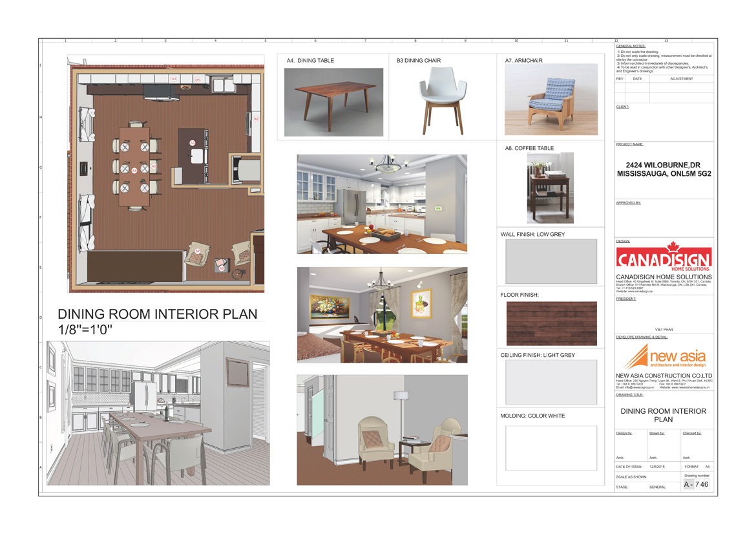The height and width of the screenshot is (534, 756).
Task: Open the kitchen render with white cabinets
Action: (382, 204)
